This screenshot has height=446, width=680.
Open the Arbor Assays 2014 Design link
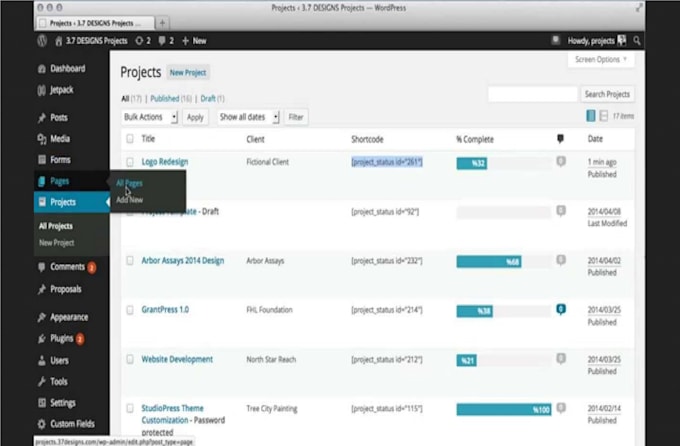tap(183, 260)
